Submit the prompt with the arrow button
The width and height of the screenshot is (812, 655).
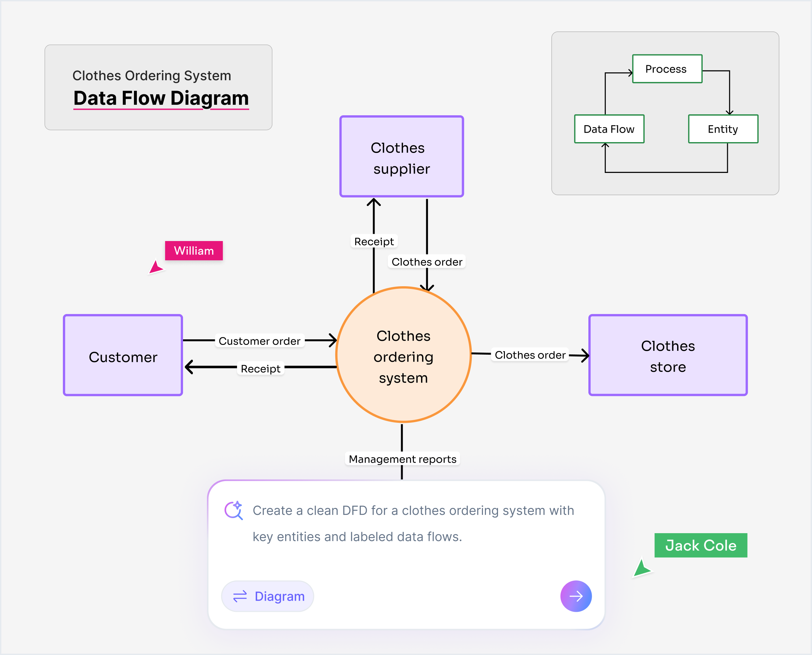pyautogui.click(x=576, y=596)
